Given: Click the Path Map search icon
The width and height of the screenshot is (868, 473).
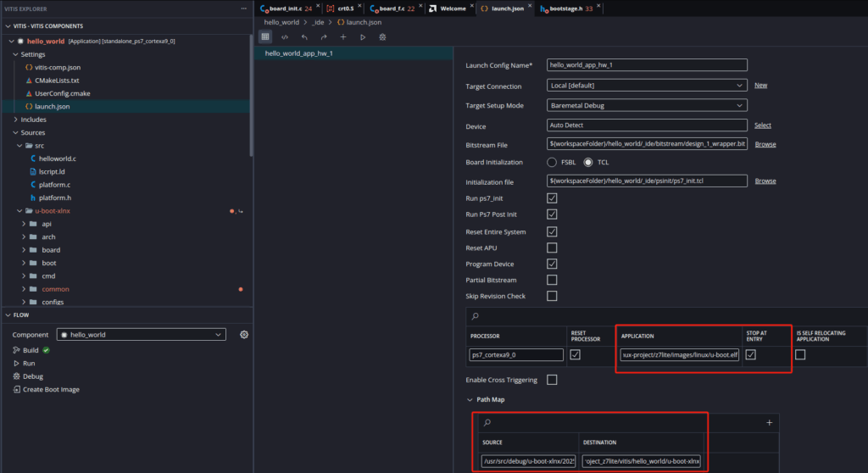Looking at the screenshot, I should pyautogui.click(x=487, y=423).
